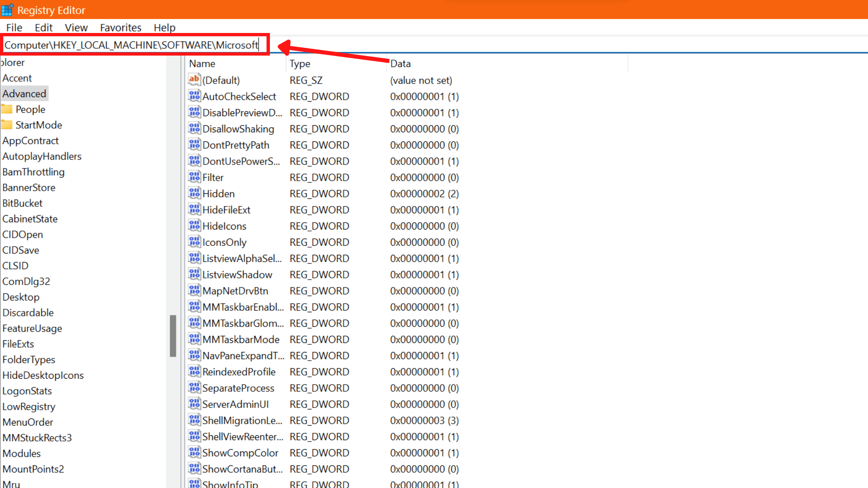The width and height of the screenshot is (868, 488).
Task: Select the Desktop tree key
Action: point(21,297)
